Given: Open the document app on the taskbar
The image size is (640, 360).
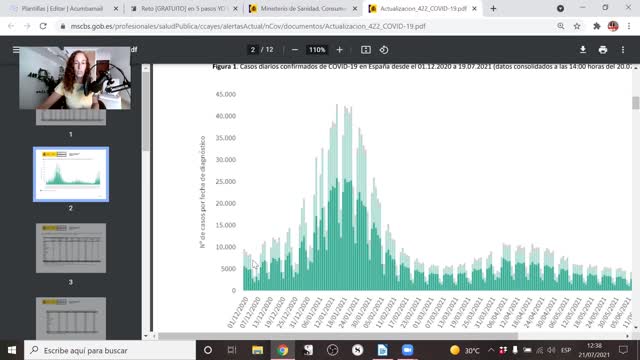Looking at the screenshot, I should click(382, 350).
